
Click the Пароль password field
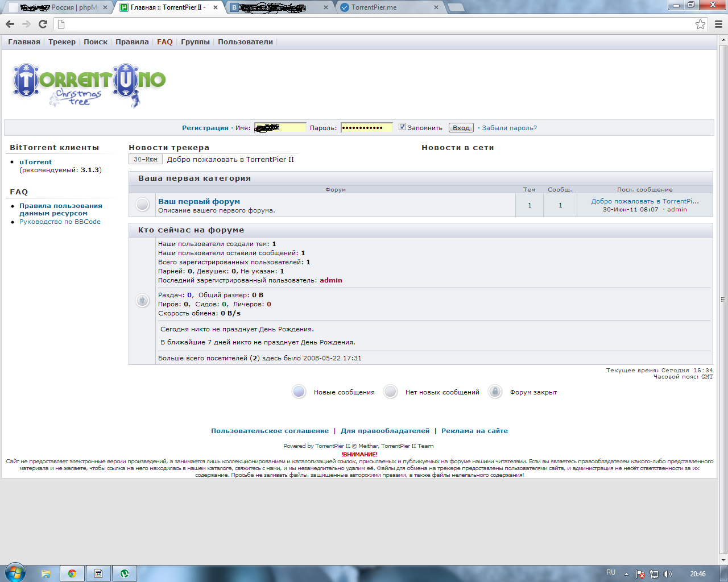[366, 127]
